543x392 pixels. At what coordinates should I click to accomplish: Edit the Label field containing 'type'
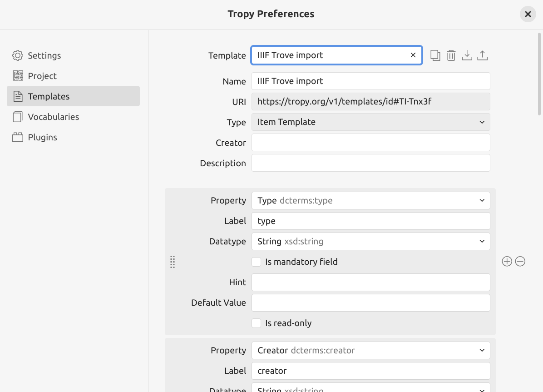pyautogui.click(x=370, y=221)
